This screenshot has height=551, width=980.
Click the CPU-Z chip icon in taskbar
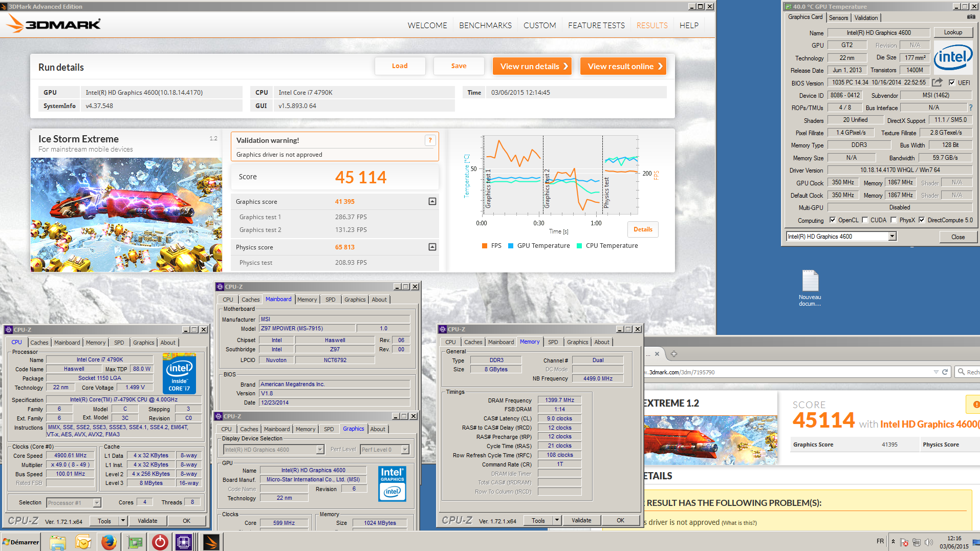click(x=183, y=542)
